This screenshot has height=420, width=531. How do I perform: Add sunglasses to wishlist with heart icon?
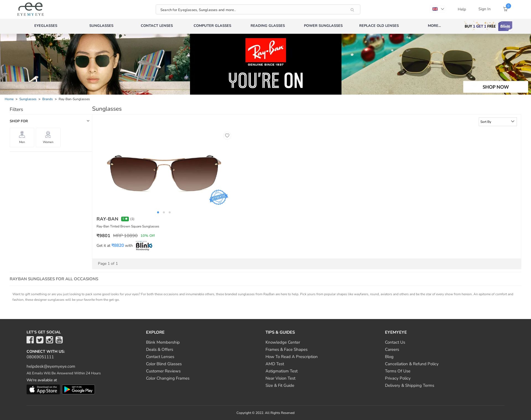coord(227,136)
